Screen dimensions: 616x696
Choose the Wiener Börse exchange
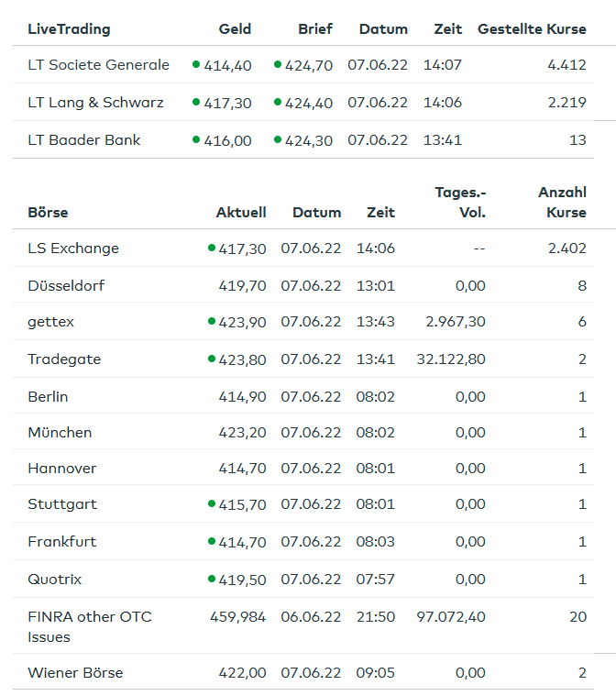(303, 672)
